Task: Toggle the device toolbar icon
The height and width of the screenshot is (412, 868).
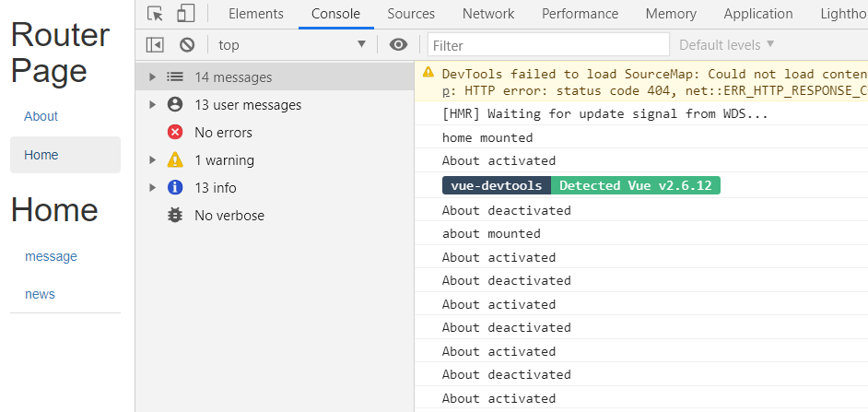Action: (x=185, y=14)
